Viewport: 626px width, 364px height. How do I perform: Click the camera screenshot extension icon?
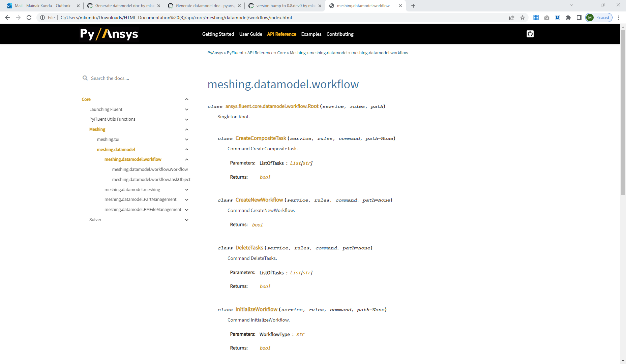(x=547, y=18)
